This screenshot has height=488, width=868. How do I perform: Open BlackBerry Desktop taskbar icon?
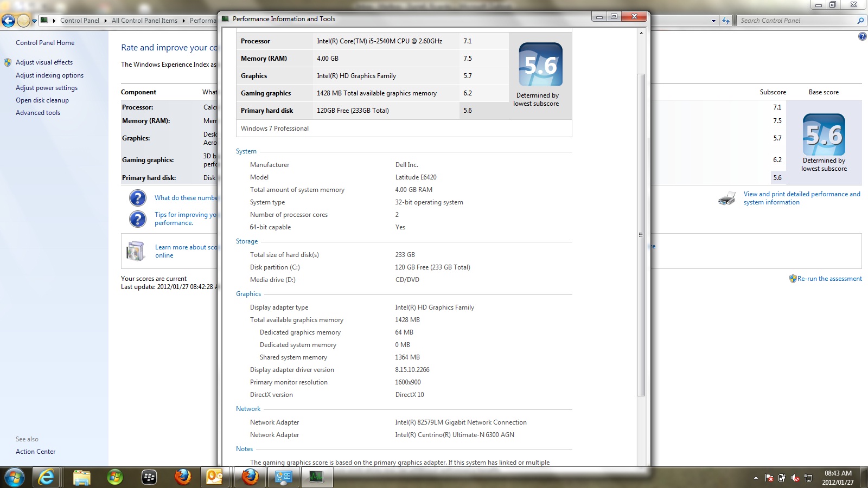pos(149,477)
